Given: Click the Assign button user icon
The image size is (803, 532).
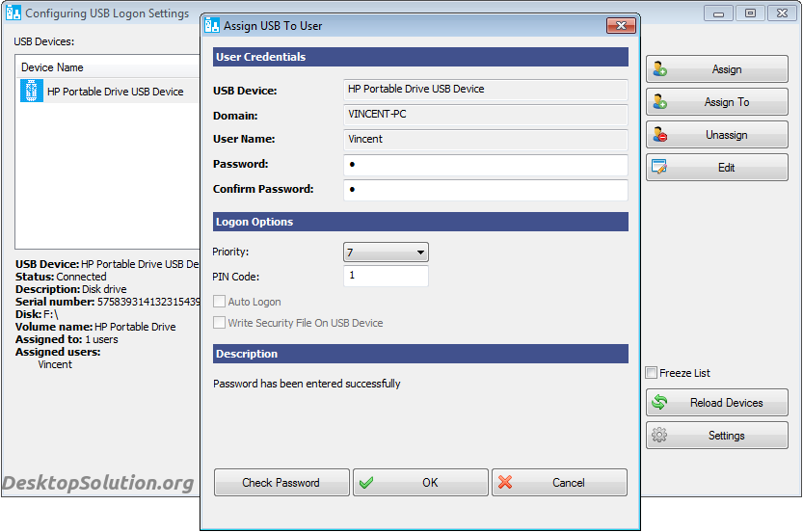Looking at the screenshot, I should [x=659, y=69].
